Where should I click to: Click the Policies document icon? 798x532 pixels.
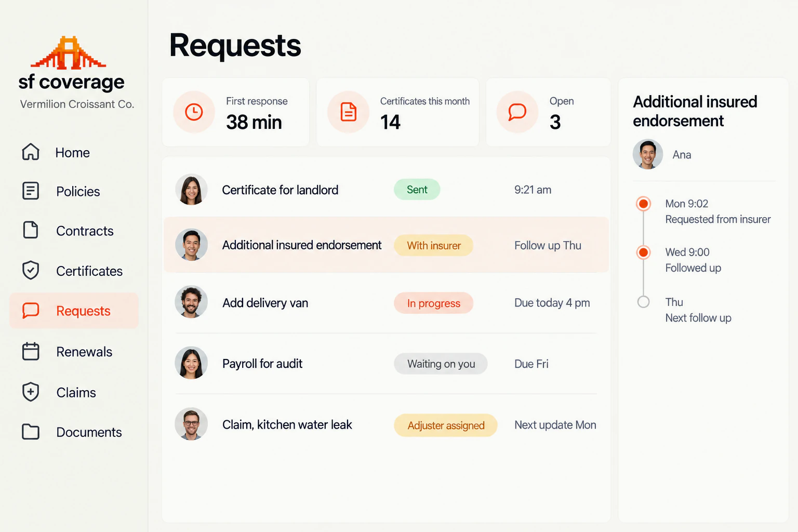tap(31, 191)
